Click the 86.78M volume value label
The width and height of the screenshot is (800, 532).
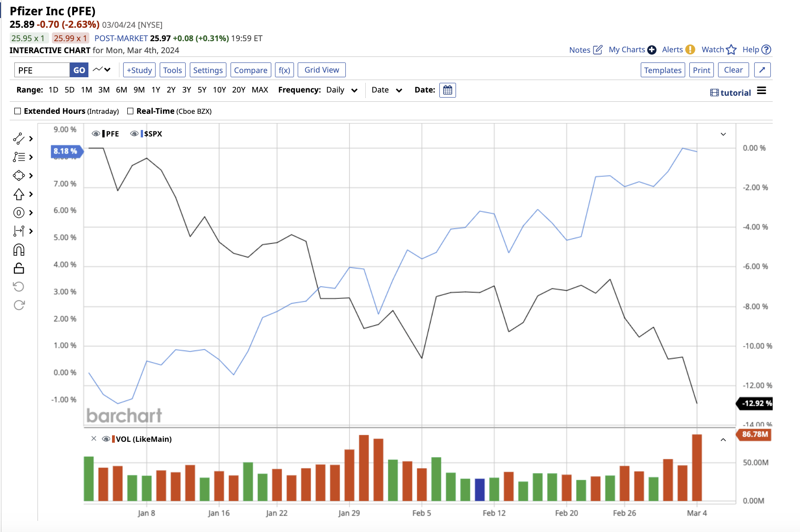754,434
